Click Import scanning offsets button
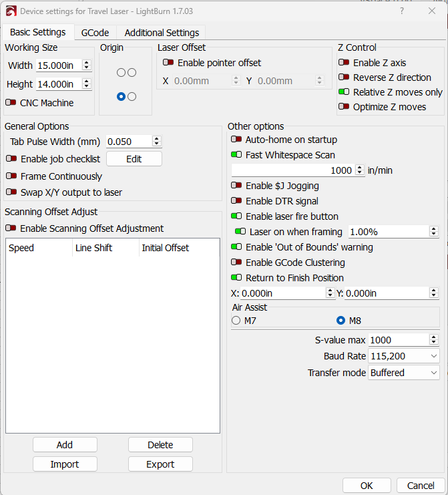This screenshot has height=495, width=448. [65, 464]
